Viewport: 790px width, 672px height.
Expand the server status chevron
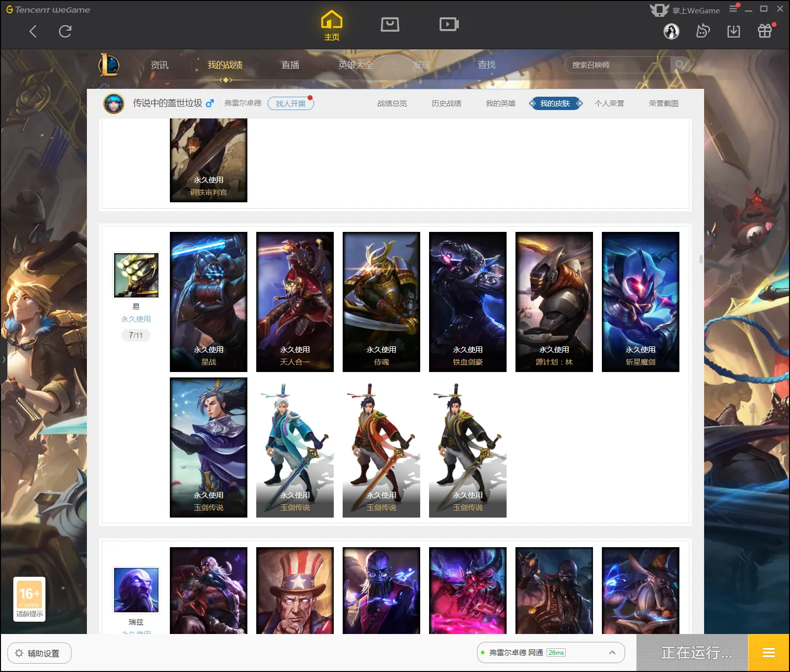pyautogui.click(x=612, y=652)
